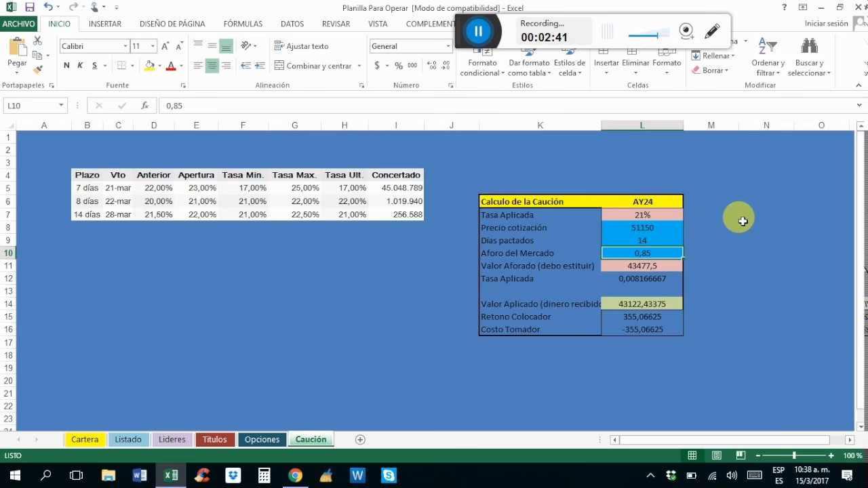Screen dimensions: 868x488
Task: Open the font name Calibri dropdown
Action: pos(125,46)
